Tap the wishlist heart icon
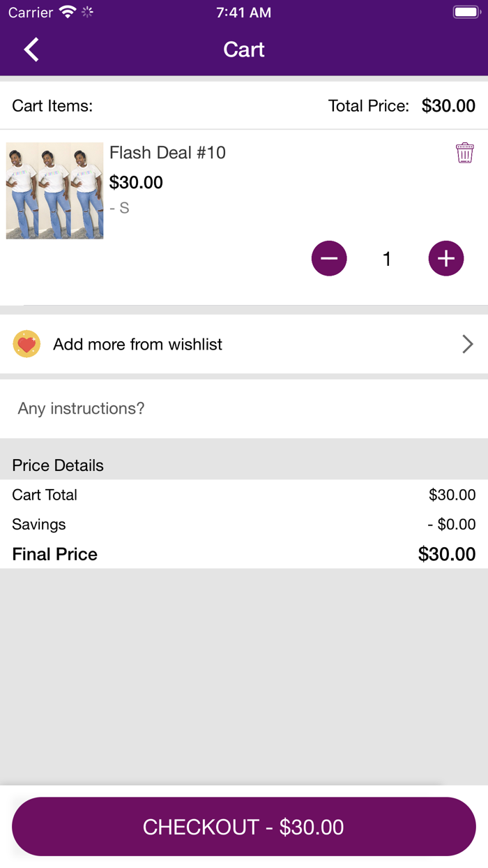The width and height of the screenshot is (488, 868). [26, 344]
